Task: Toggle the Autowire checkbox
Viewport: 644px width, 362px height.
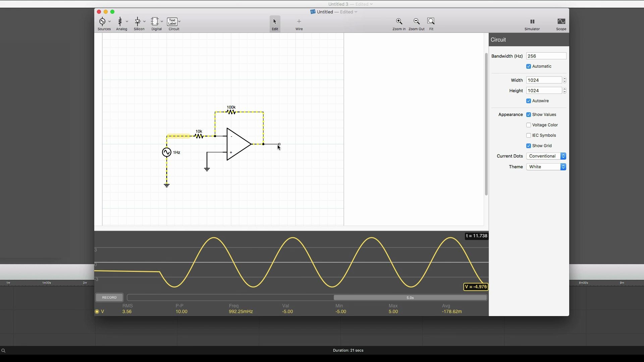Action: point(529,101)
